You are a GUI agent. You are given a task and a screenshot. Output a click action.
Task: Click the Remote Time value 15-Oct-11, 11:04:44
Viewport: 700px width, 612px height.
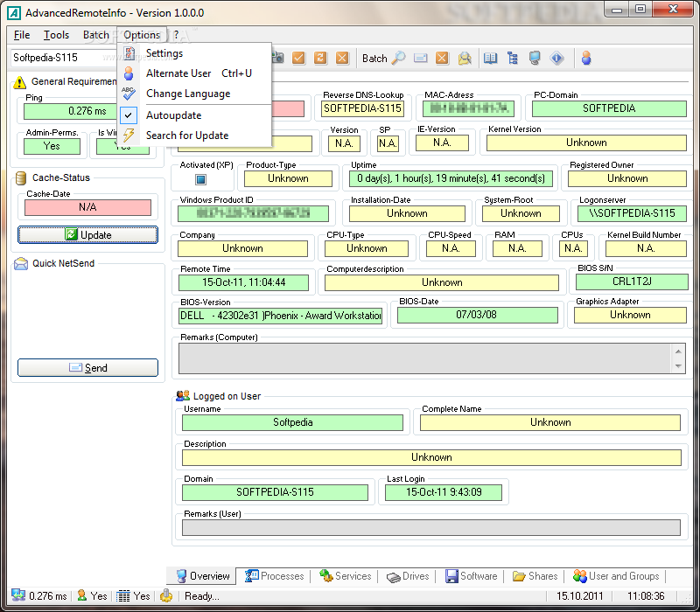point(244,282)
